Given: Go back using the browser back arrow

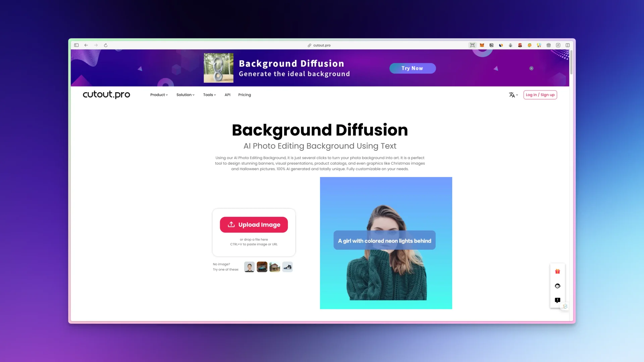Looking at the screenshot, I should pos(86,45).
